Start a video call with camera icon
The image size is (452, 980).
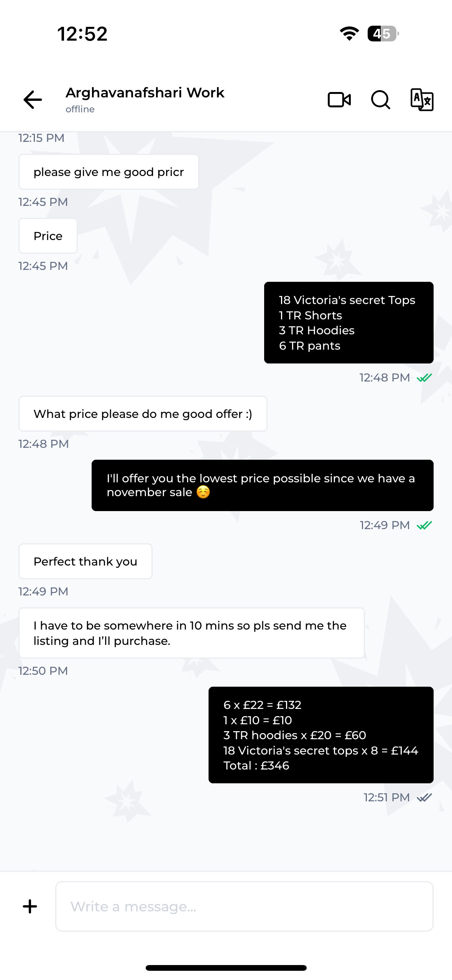(339, 100)
